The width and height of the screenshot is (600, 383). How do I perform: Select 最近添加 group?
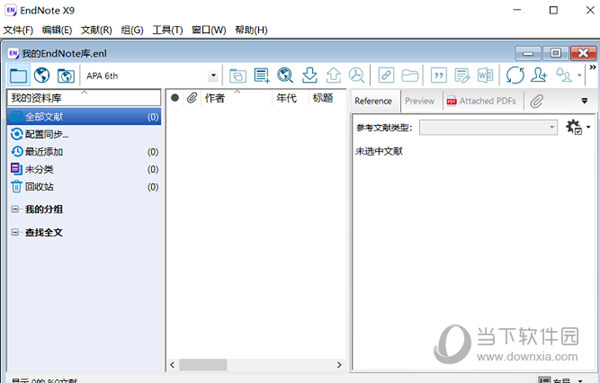pyautogui.click(x=84, y=152)
